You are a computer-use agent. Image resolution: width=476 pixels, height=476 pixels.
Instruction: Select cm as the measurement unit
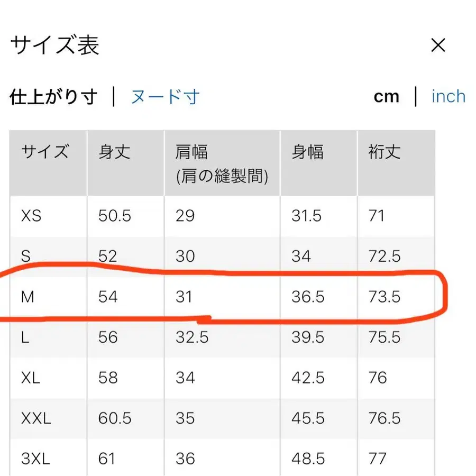pos(387,96)
